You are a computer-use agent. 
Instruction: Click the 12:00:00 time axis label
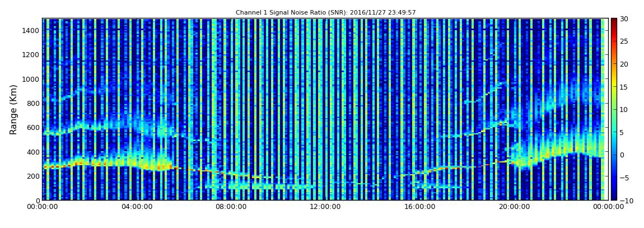pyautogui.click(x=324, y=207)
